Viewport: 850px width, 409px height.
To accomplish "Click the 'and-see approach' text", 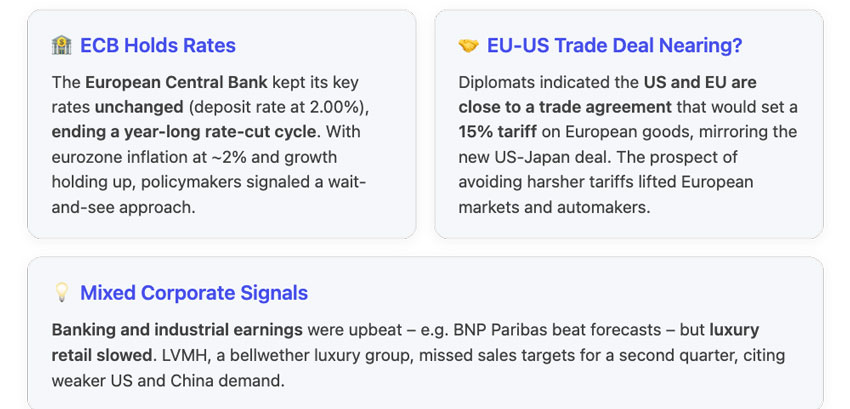I will pyautogui.click(x=121, y=208).
